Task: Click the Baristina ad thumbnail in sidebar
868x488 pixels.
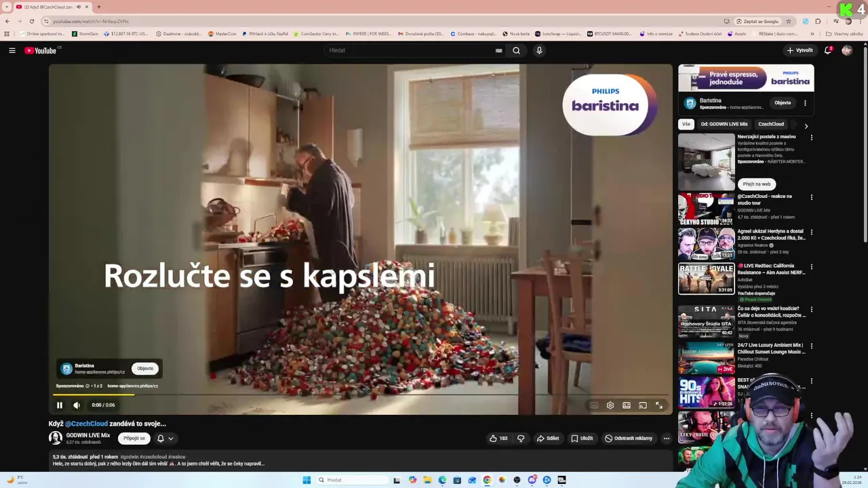Action: click(746, 78)
